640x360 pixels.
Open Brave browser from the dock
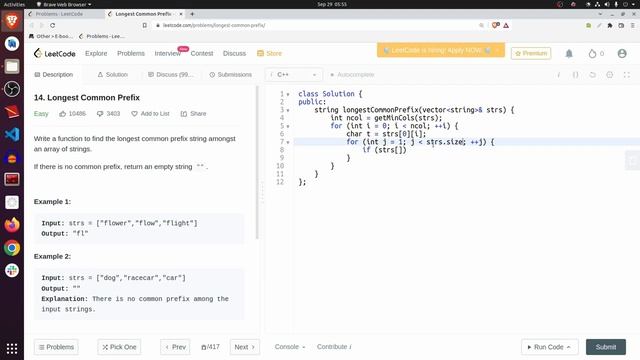[x=12, y=20]
